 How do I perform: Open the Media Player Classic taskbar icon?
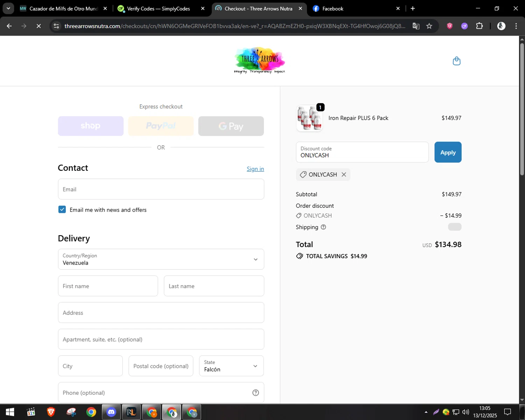31,412
